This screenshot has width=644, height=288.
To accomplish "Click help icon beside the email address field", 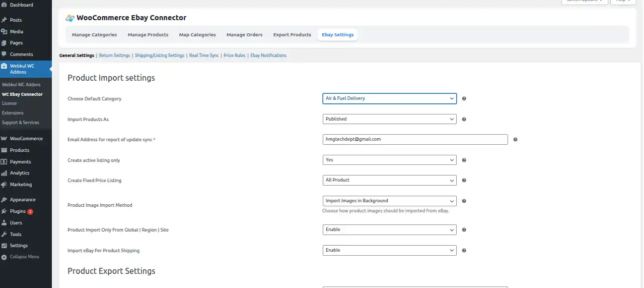I will click(515, 140).
